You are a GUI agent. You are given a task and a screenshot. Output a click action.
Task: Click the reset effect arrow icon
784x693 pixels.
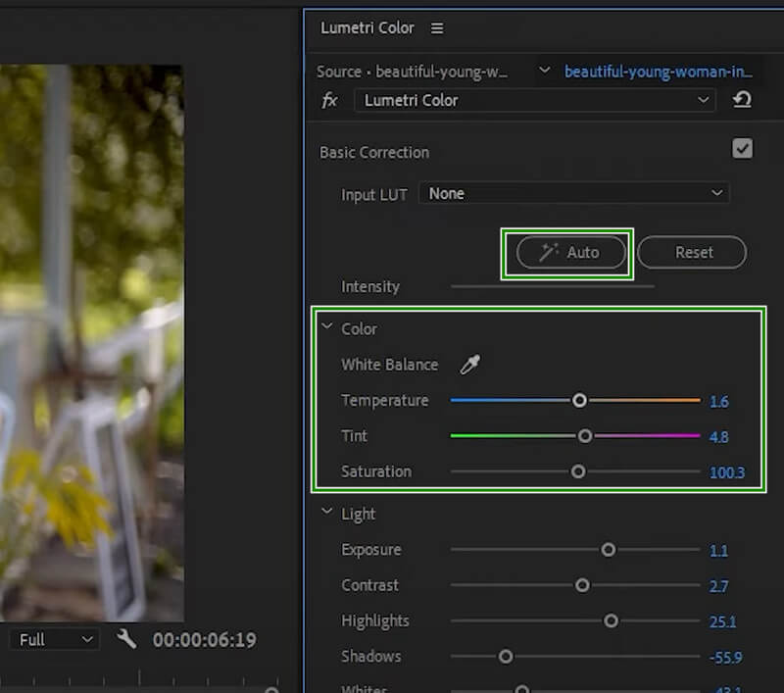742,100
